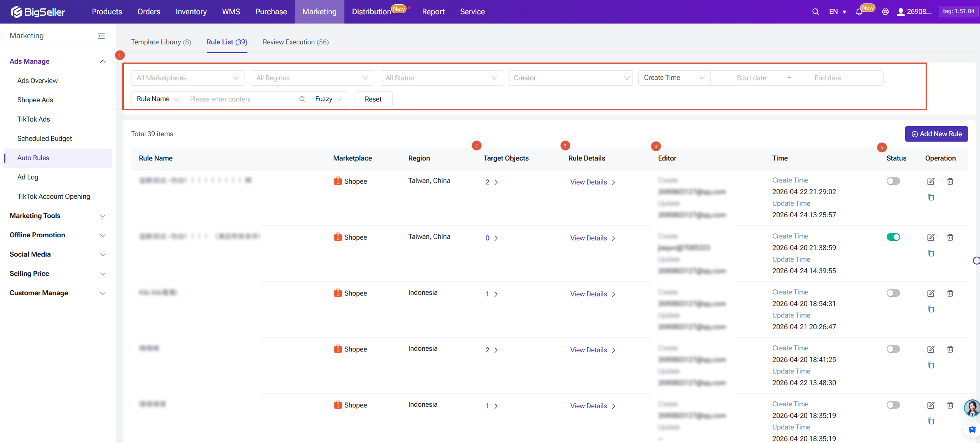Click the top bar search magnifier icon
This screenshot has width=980, height=443.
tap(815, 12)
